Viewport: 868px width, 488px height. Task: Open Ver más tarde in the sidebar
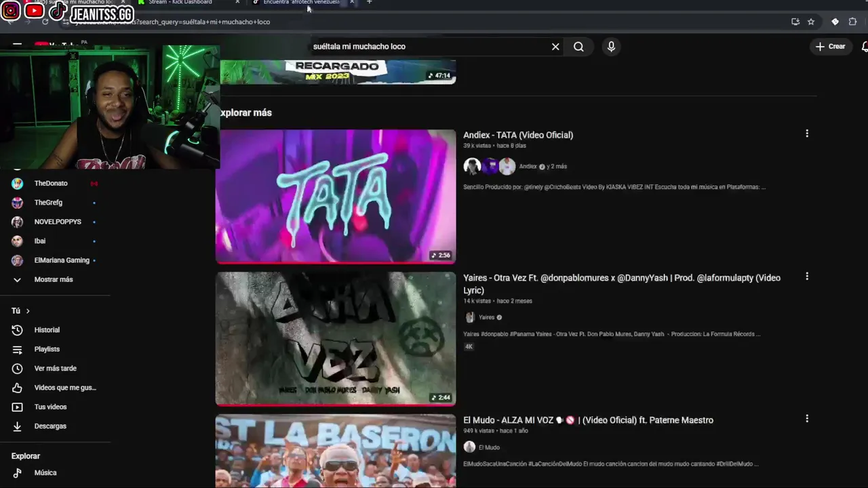click(55, 369)
